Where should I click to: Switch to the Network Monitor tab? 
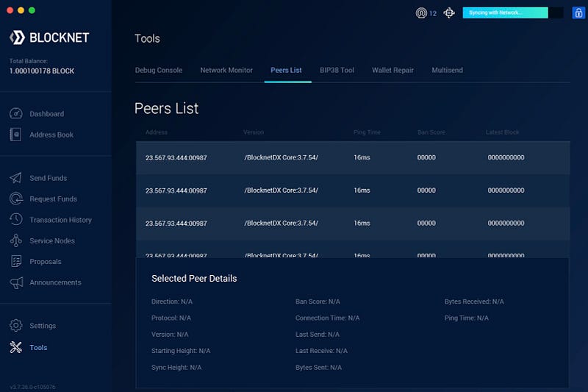click(x=226, y=70)
